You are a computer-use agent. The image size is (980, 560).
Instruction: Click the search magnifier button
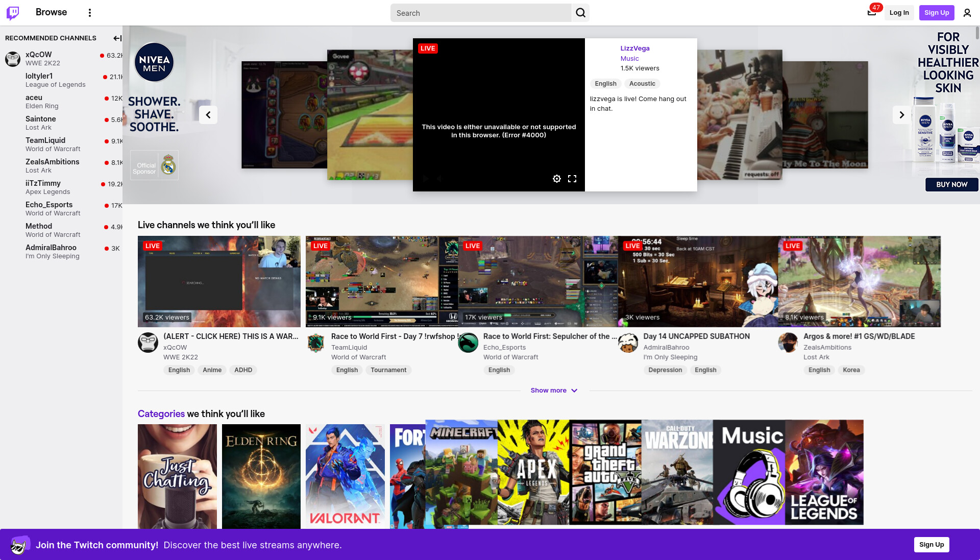580,13
